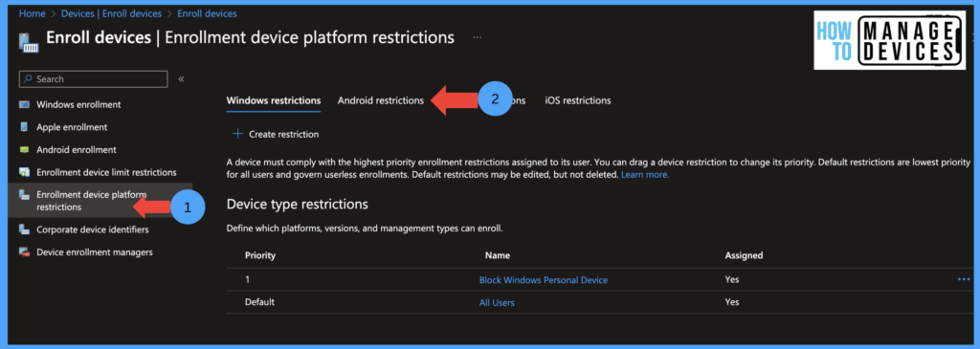
Task: Click the Device type restrictions heading
Action: click(x=297, y=205)
